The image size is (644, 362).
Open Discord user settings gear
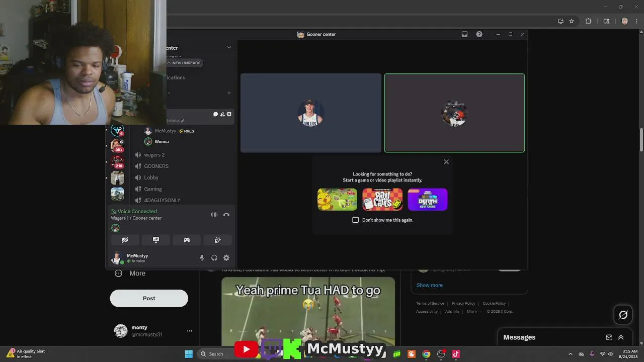coord(226,258)
